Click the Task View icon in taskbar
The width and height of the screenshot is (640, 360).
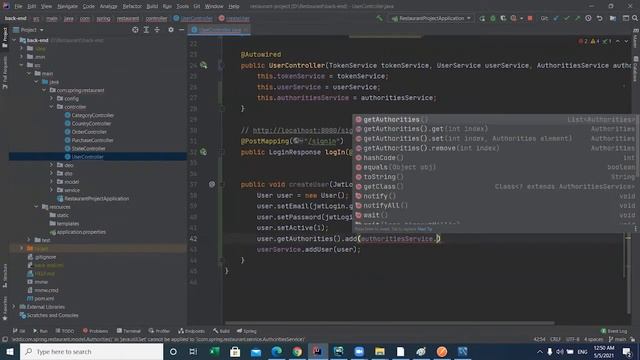click(193, 351)
